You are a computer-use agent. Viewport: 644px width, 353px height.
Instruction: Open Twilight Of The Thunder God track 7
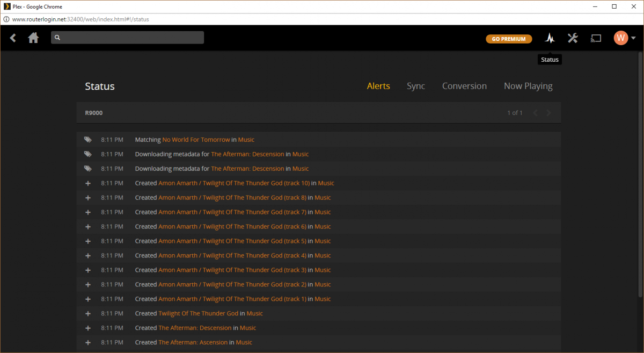click(232, 212)
